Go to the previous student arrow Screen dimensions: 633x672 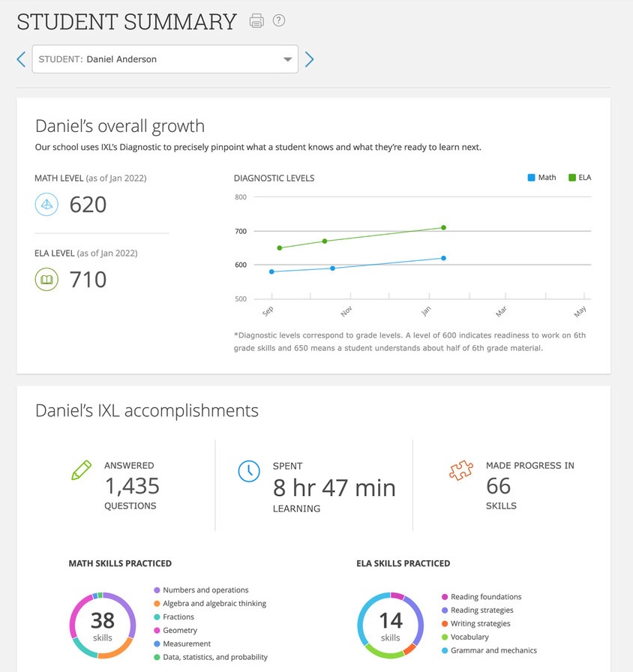[21, 59]
